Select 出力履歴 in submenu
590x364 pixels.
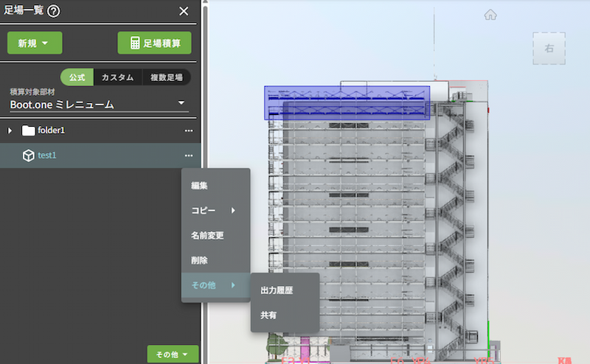tap(277, 290)
